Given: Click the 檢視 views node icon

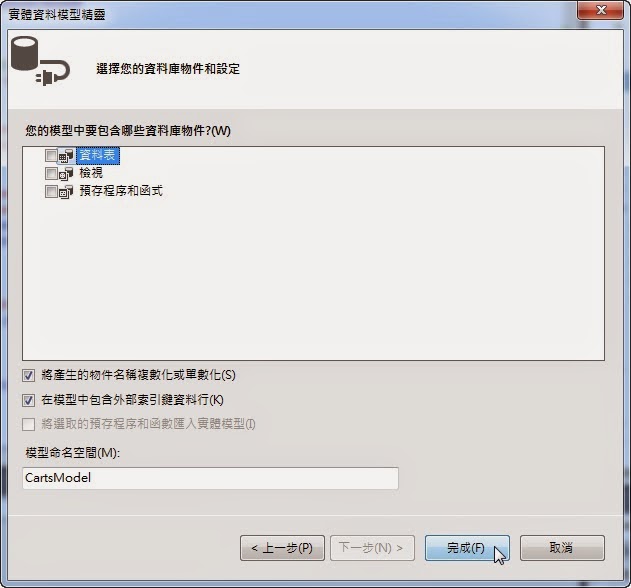Looking at the screenshot, I should [66, 173].
